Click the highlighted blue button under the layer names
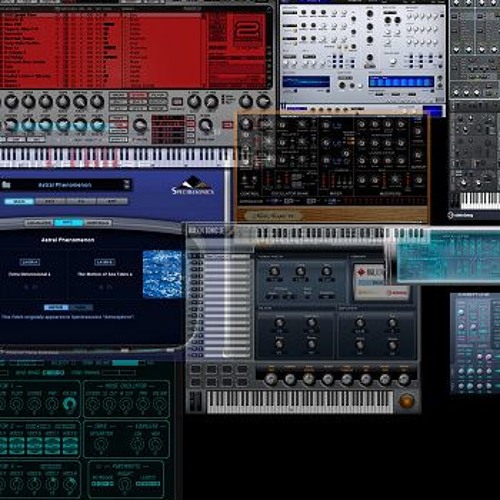 point(56,307)
